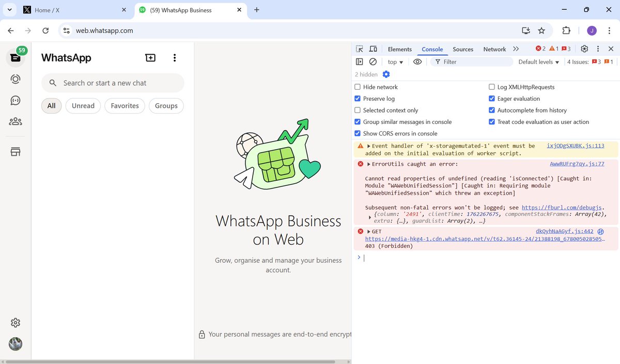Select the Unread chat filter
620x364 pixels.
(x=83, y=106)
